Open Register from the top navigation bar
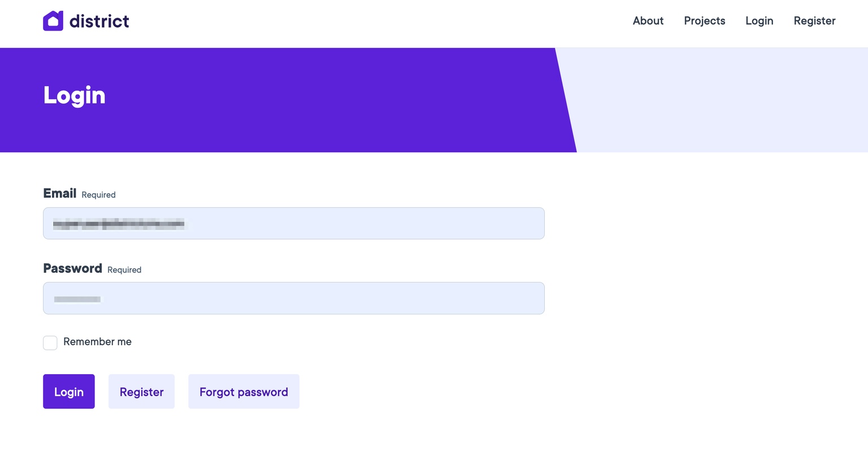The height and width of the screenshot is (460, 868). point(814,21)
